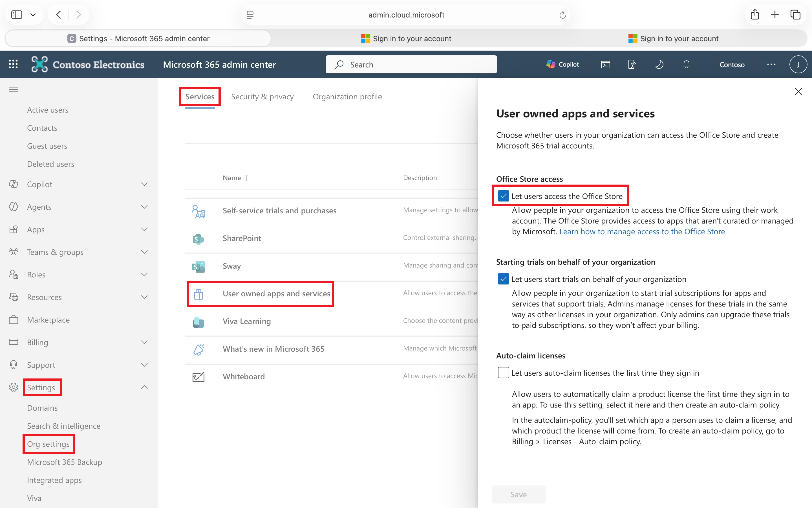This screenshot has height=508, width=812.
Task: Toggle dark mode moon icon
Action: pyautogui.click(x=659, y=64)
